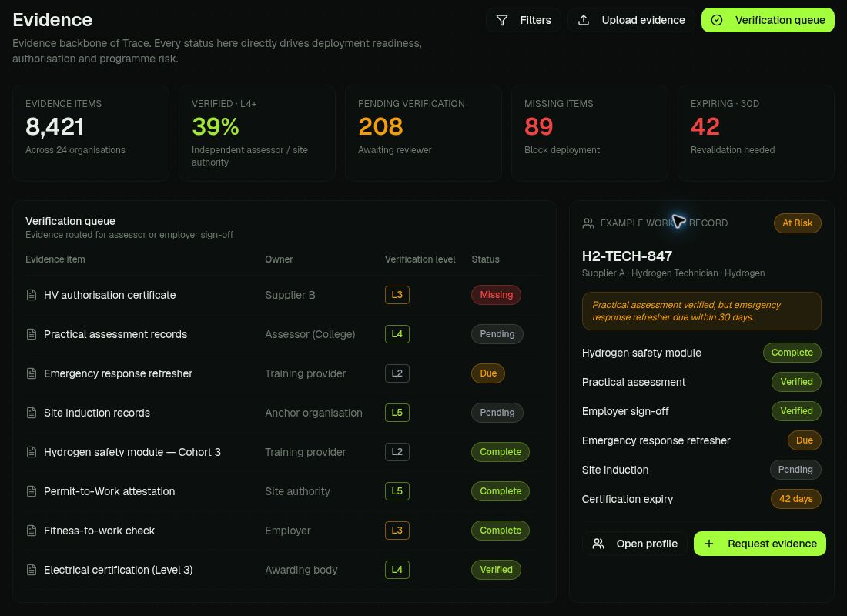
Task: Click document icon beside Hydrogen safety module — Cohort 3
Action: (x=32, y=452)
